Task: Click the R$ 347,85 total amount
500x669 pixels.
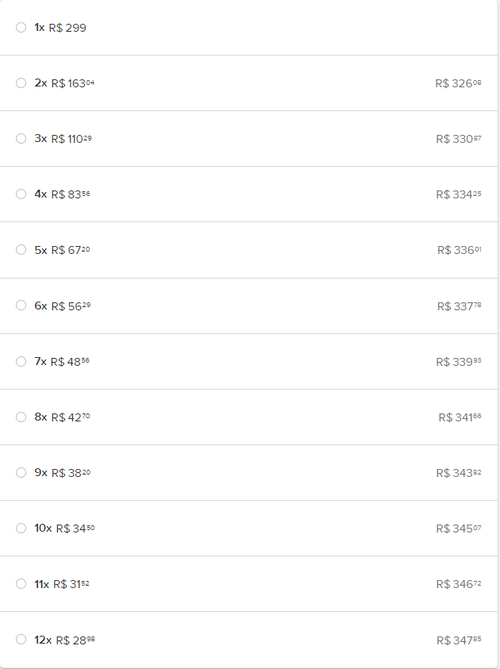Action: (459, 640)
